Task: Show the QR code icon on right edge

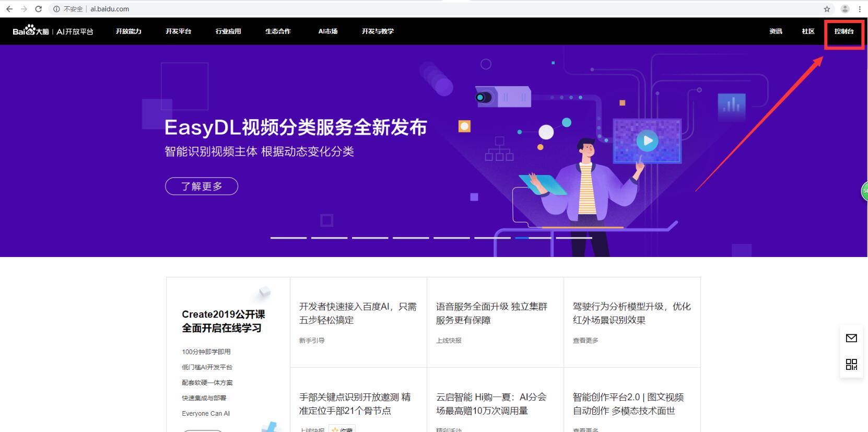Action: tap(851, 364)
